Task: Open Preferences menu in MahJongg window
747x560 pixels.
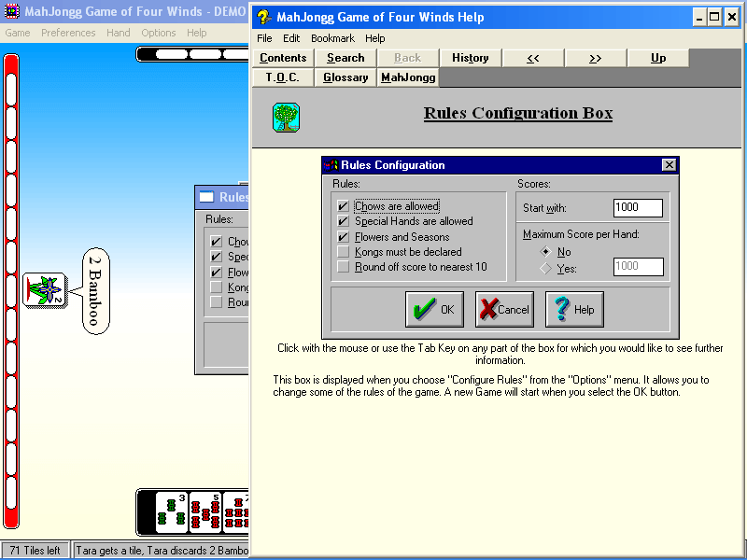Action: point(68,33)
